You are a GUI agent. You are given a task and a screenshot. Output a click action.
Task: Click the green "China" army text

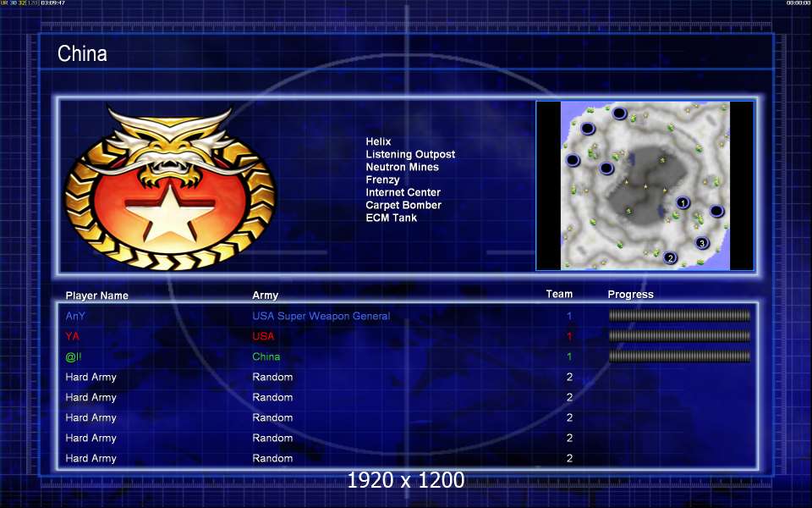pos(266,356)
